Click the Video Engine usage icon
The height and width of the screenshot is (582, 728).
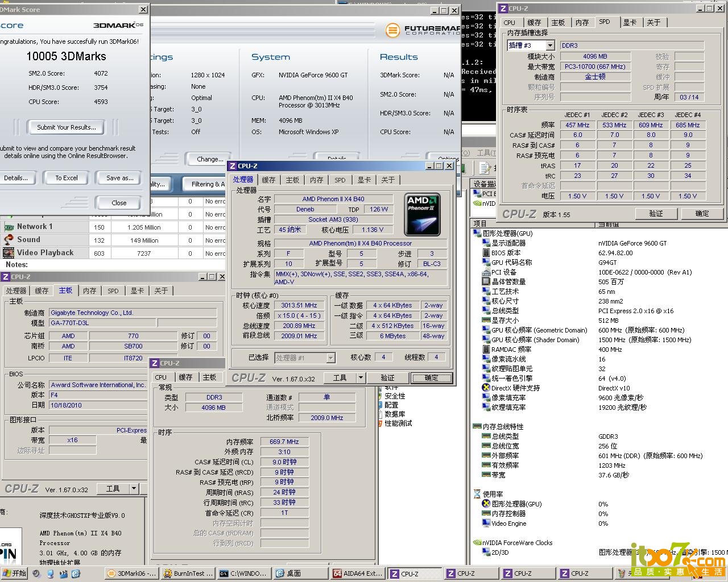tap(486, 523)
